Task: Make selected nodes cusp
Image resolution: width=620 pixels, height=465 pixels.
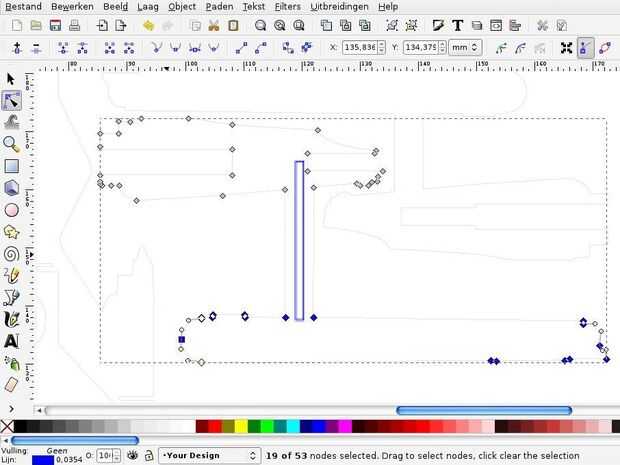Action: (157, 48)
